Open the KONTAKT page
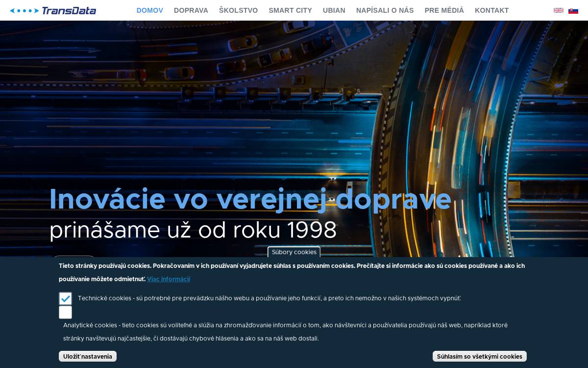This screenshot has width=588, height=368. coord(492,10)
